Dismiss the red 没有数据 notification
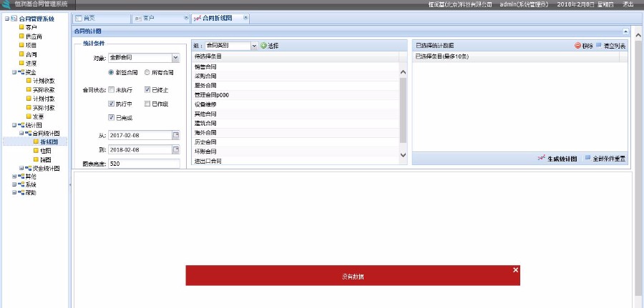 (515, 270)
